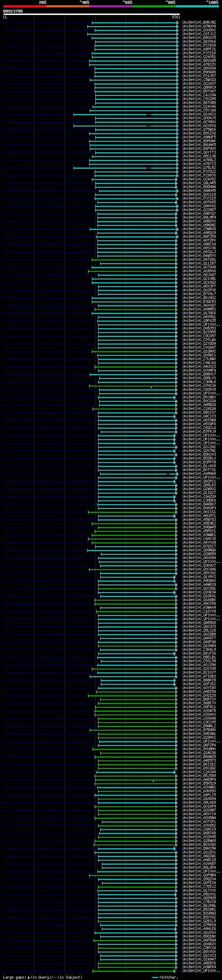Select label UniRef100_O24046
Image resolution: width=222 pixels, height=980 pixels.
pyautogui.click(x=199, y=106)
